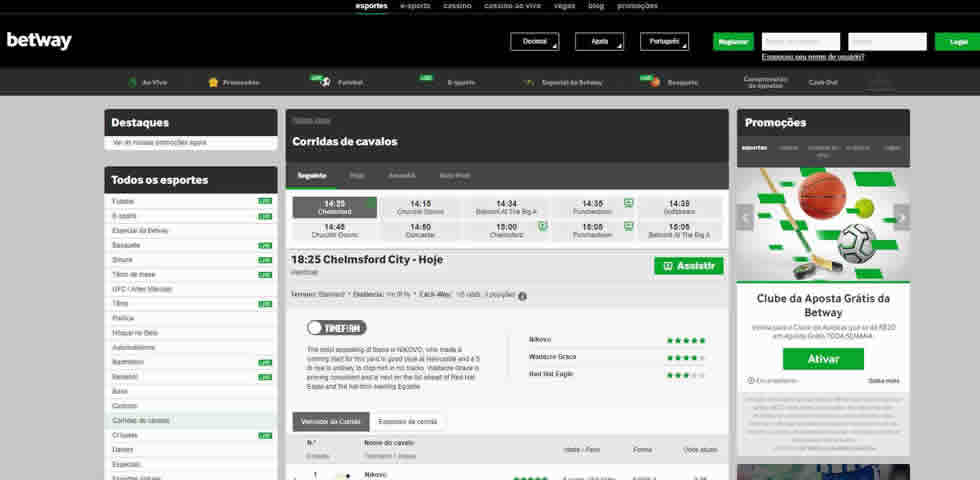Open Dardos in the sports list
This screenshot has height=480, width=980.
click(191, 450)
